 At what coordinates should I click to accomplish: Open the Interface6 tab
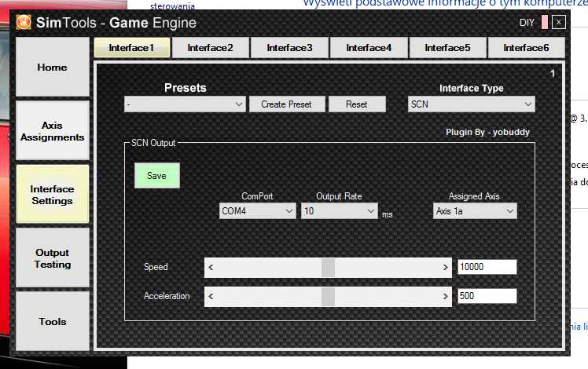tap(526, 48)
